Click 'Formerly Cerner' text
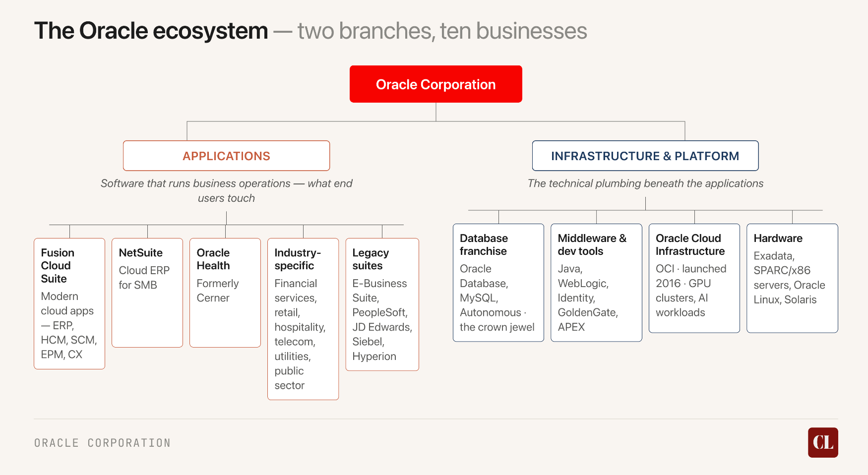Viewport: 868px width, 475px height. [x=217, y=291]
